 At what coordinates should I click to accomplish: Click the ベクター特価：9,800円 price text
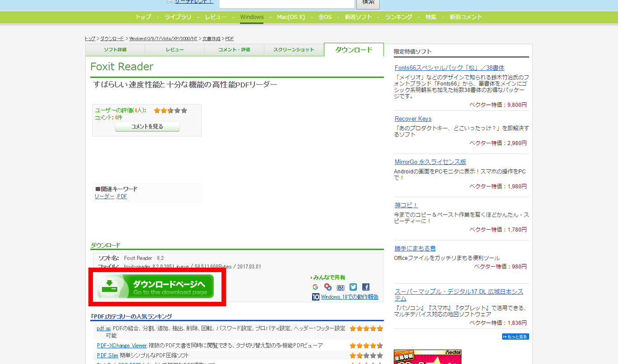[x=498, y=105]
